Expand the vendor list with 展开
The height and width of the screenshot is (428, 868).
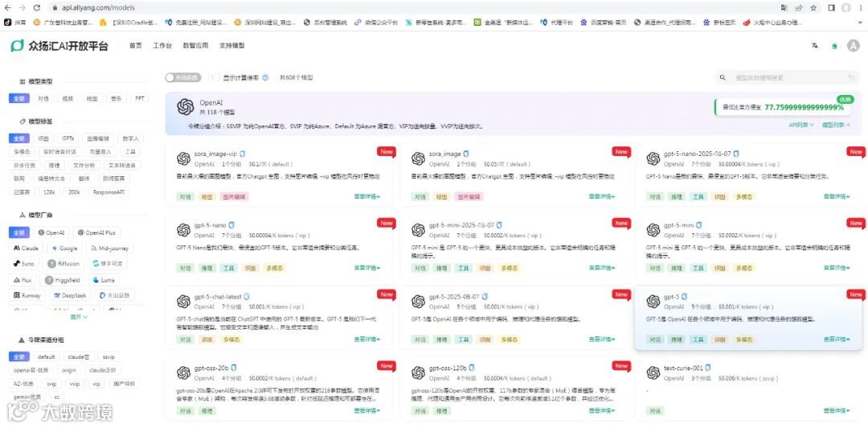(79, 317)
